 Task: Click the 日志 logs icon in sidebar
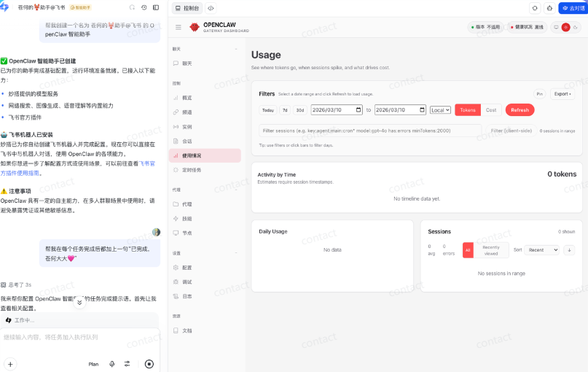click(176, 296)
